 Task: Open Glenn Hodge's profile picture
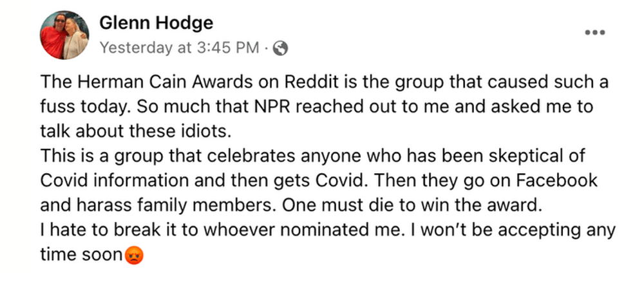coord(64,35)
